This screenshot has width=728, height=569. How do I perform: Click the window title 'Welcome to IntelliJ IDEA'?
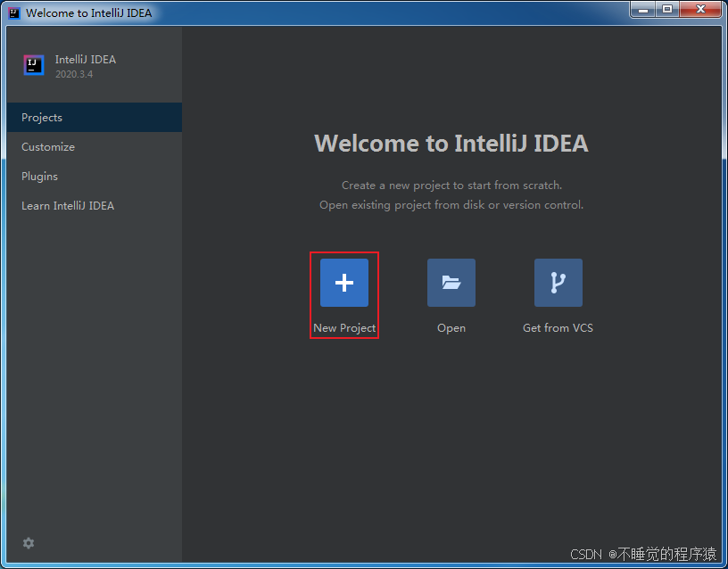tap(88, 13)
